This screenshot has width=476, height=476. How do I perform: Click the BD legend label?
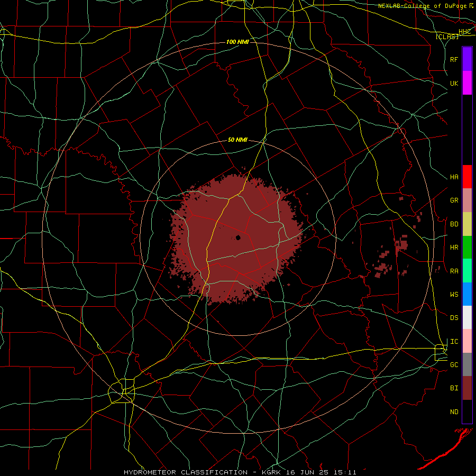pyautogui.click(x=454, y=224)
